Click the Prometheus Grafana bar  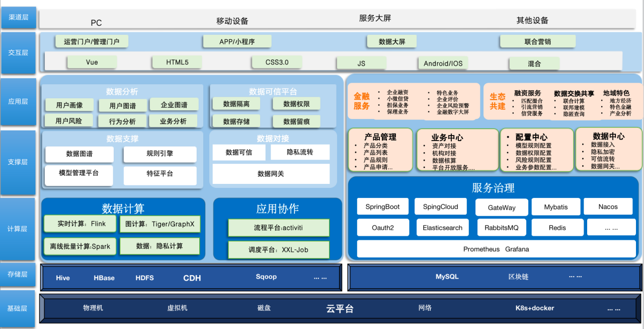[496, 249]
